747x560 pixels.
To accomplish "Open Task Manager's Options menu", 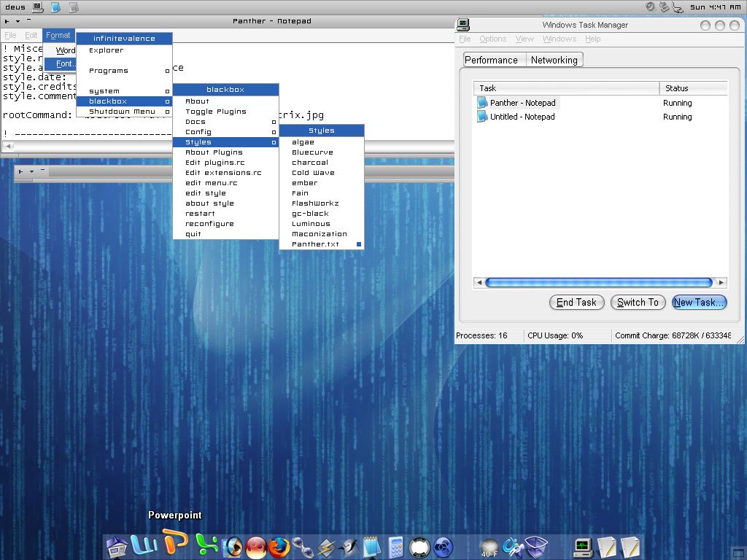I will pos(492,39).
